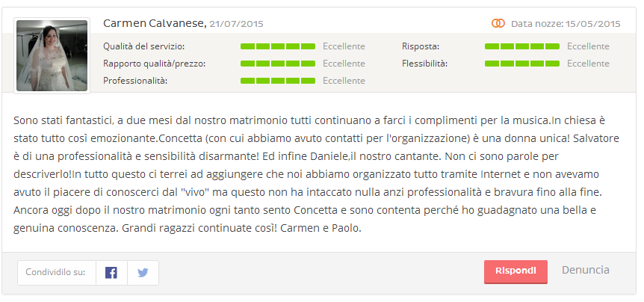Click the Rapporto qualità/prezzo rating bar
This screenshot has height=302, width=644.
click(x=277, y=64)
